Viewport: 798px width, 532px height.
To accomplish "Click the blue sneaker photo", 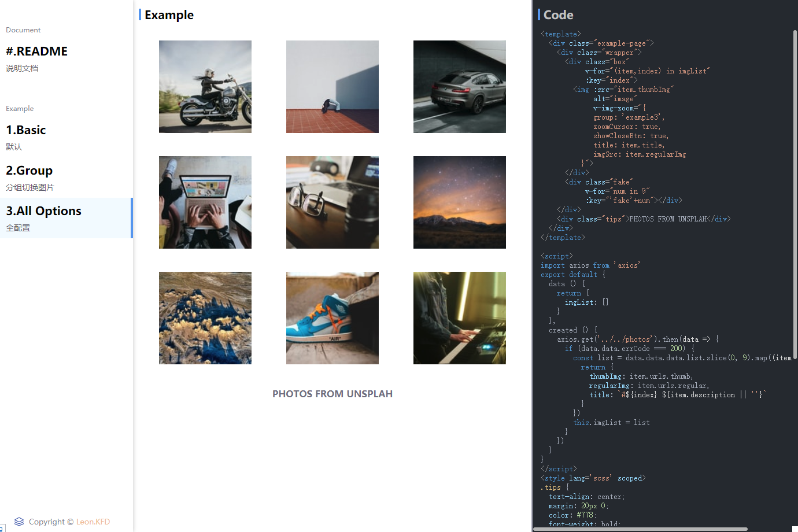I will pyautogui.click(x=332, y=318).
